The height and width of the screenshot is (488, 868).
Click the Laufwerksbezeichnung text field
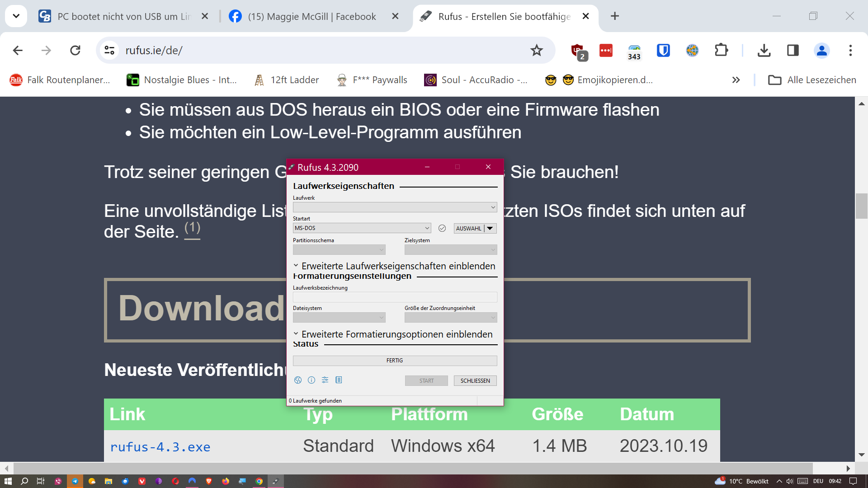395,297
